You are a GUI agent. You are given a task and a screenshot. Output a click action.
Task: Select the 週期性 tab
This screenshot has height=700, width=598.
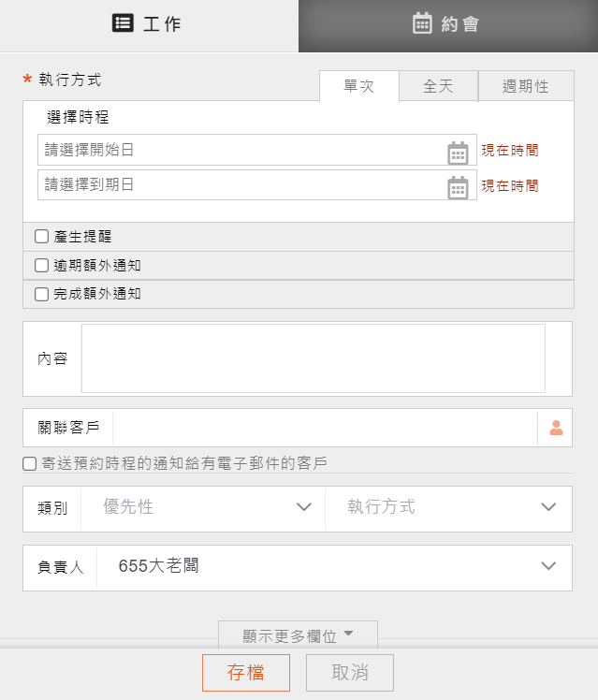pyautogui.click(x=525, y=86)
